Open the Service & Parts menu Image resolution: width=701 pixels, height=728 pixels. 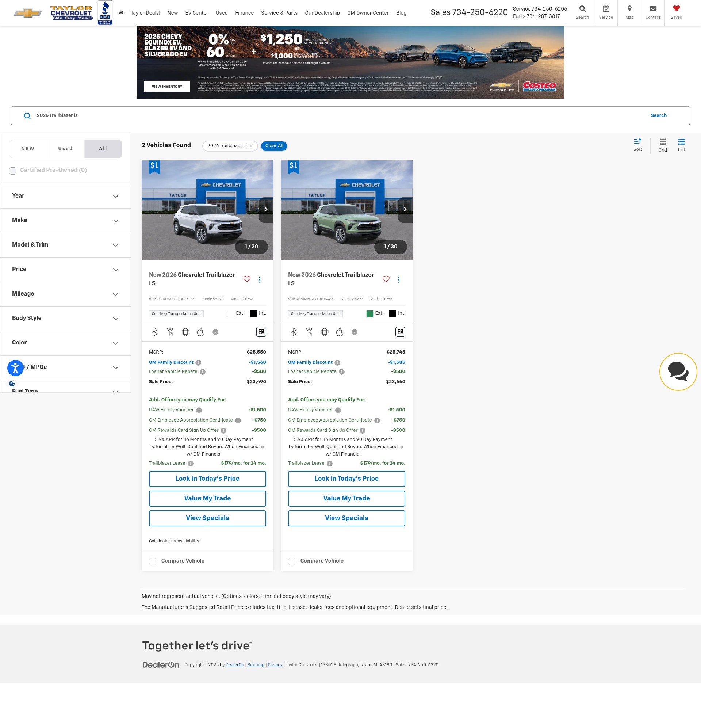tap(279, 13)
